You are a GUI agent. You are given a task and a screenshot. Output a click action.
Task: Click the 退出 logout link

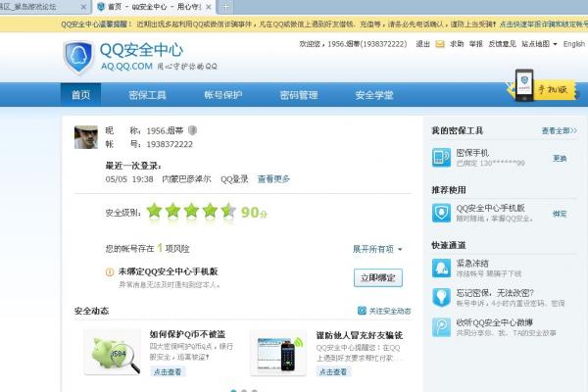(x=423, y=44)
